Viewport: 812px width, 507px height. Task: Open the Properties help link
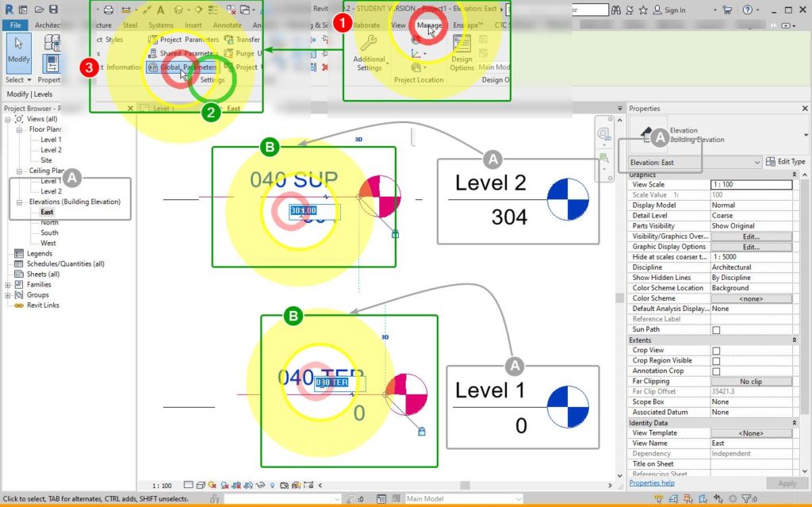(x=652, y=483)
